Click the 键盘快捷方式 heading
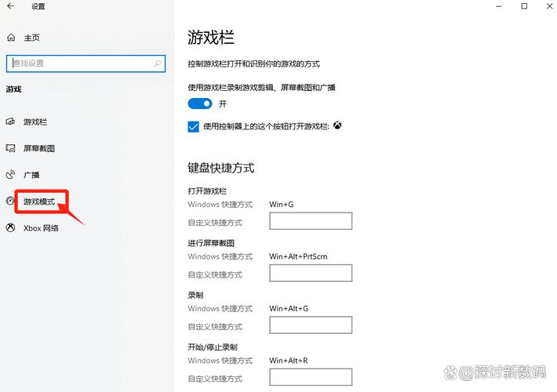The width and height of the screenshot is (557, 392). point(221,168)
